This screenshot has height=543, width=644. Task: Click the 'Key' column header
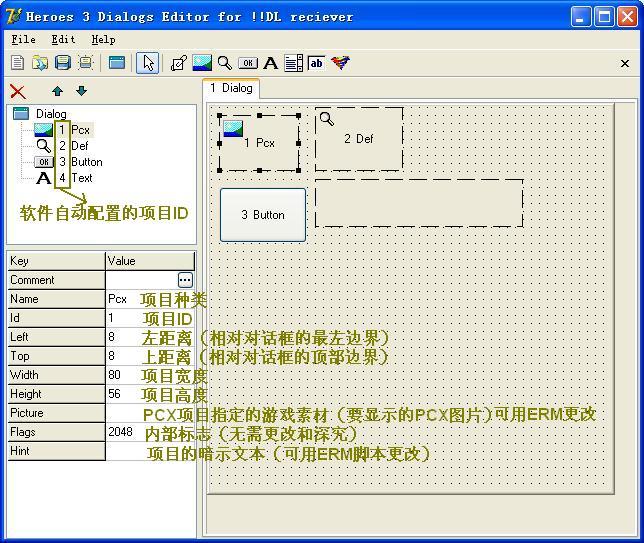tap(56, 261)
